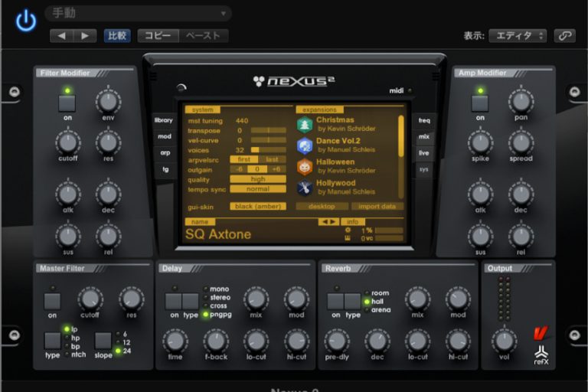Screen dimensions: 588x392
Task: Change the tempo sync normal setting
Action: click(x=258, y=189)
